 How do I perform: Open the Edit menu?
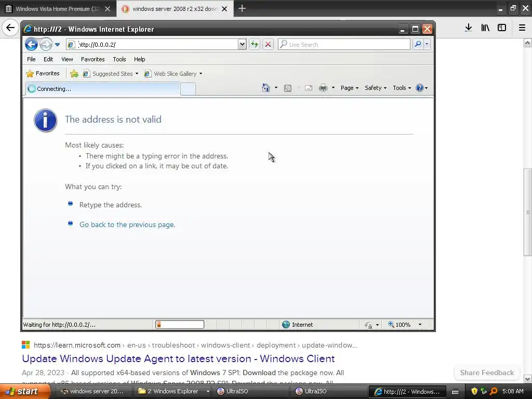click(48, 59)
